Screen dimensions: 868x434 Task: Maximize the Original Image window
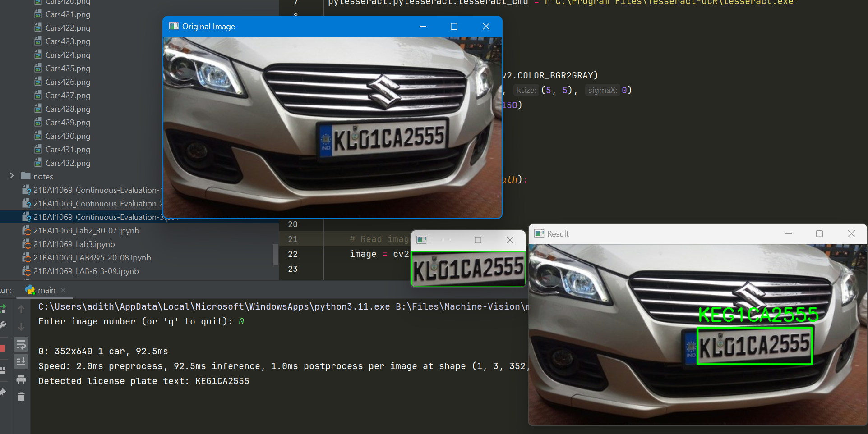pos(454,26)
